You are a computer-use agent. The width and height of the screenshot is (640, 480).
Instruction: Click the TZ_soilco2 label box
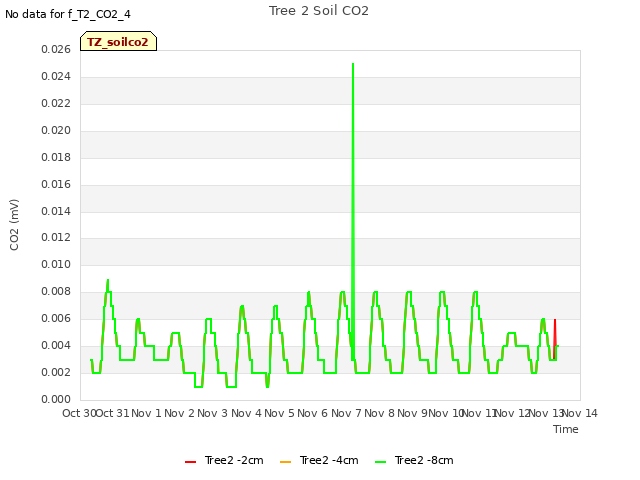(118, 41)
